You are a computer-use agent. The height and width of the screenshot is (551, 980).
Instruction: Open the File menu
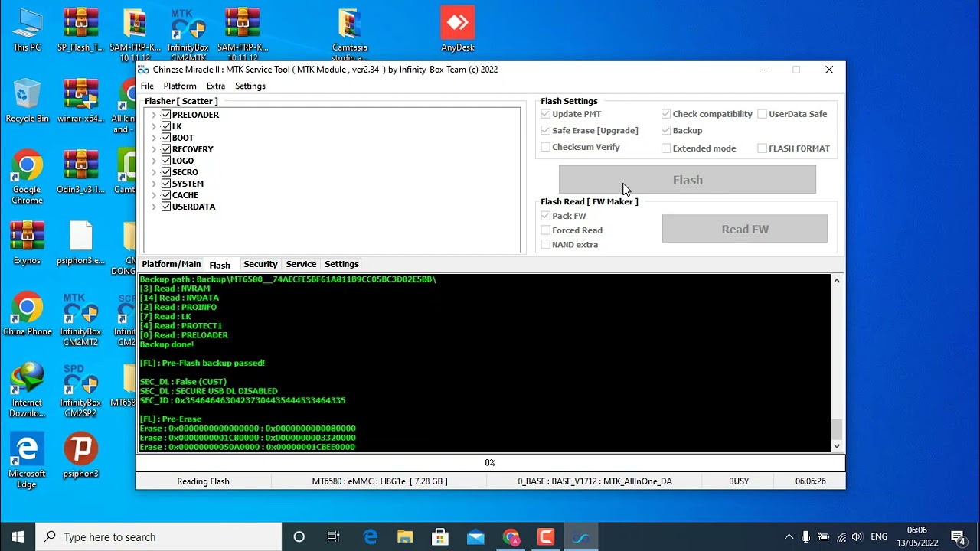[147, 86]
